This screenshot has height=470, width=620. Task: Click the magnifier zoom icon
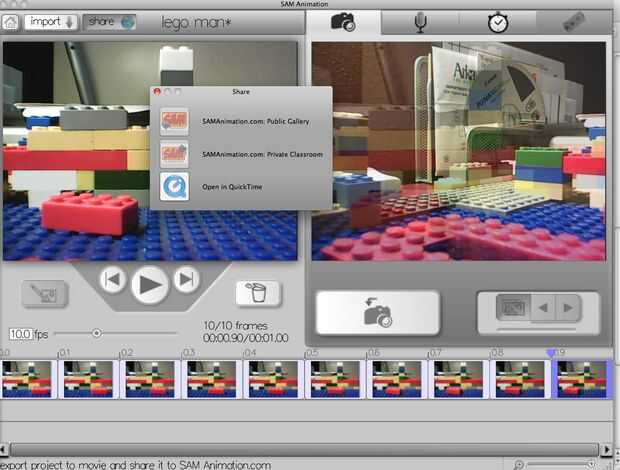pos(519,464)
